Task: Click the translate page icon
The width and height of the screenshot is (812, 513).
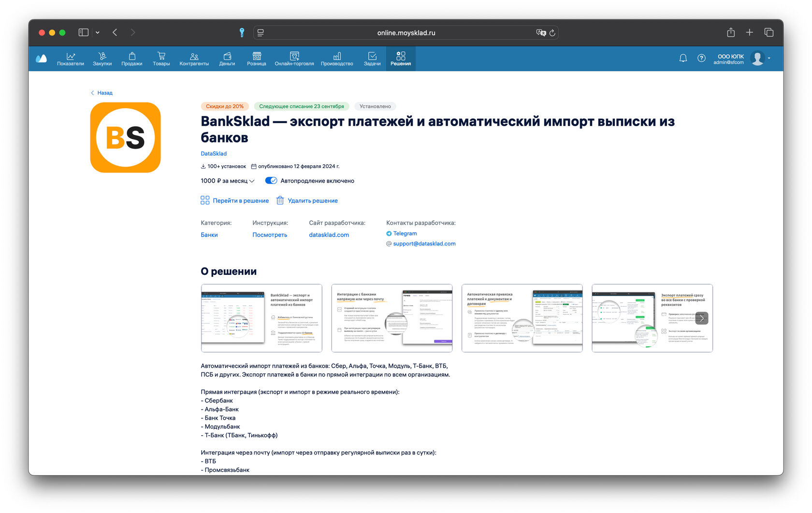Action: tap(541, 33)
